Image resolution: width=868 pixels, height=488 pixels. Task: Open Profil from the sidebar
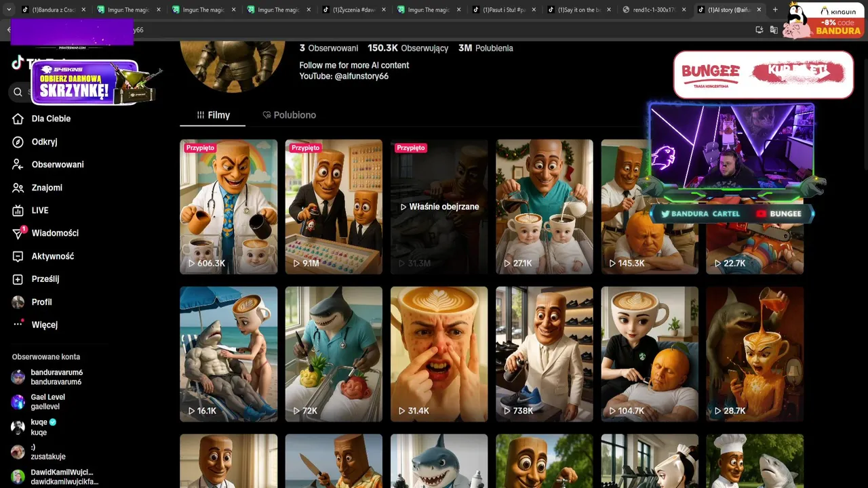click(x=33, y=302)
